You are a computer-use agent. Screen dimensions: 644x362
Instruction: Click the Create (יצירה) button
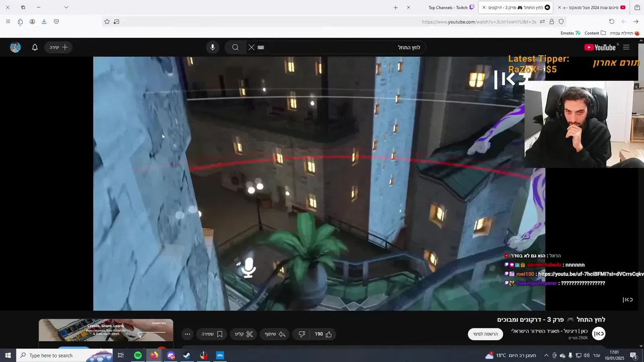(x=58, y=47)
